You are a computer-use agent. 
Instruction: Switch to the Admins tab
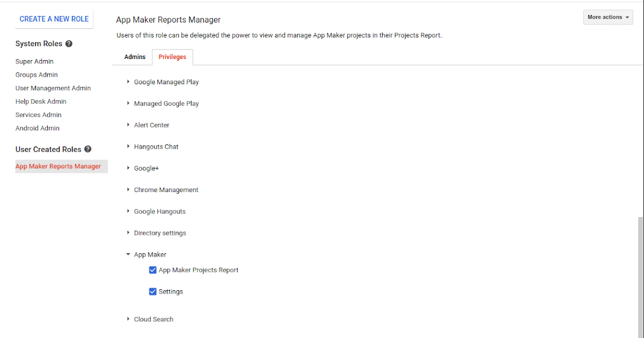pos(135,56)
